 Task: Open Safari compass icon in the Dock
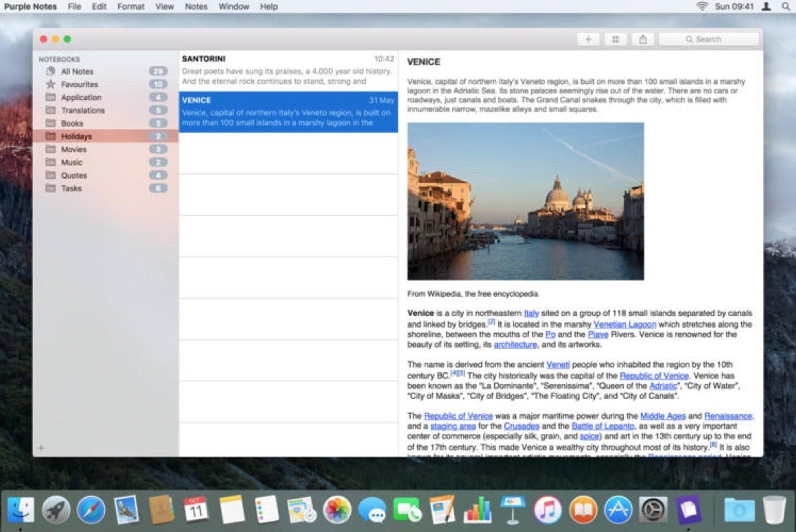coord(91,509)
